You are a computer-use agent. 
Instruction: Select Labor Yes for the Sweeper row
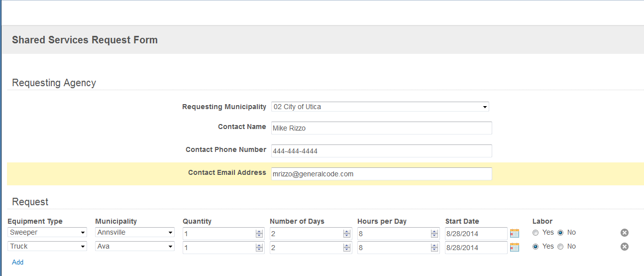point(536,233)
